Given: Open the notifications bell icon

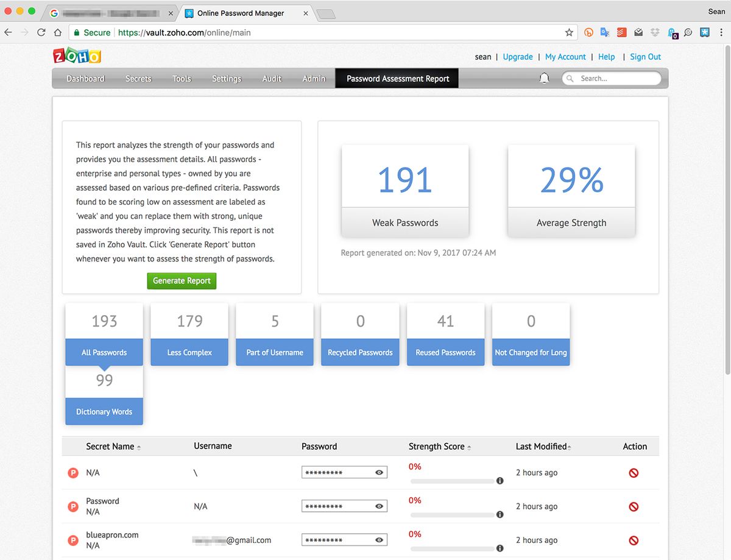Looking at the screenshot, I should tap(545, 78).
